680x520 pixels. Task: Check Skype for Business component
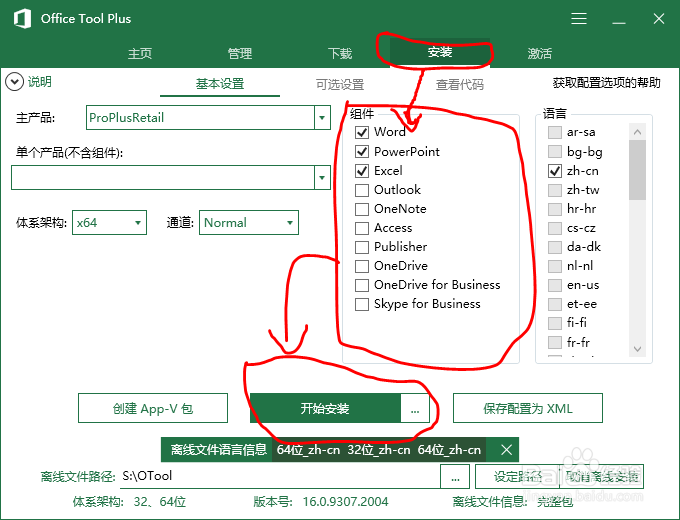tap(362, 304)
